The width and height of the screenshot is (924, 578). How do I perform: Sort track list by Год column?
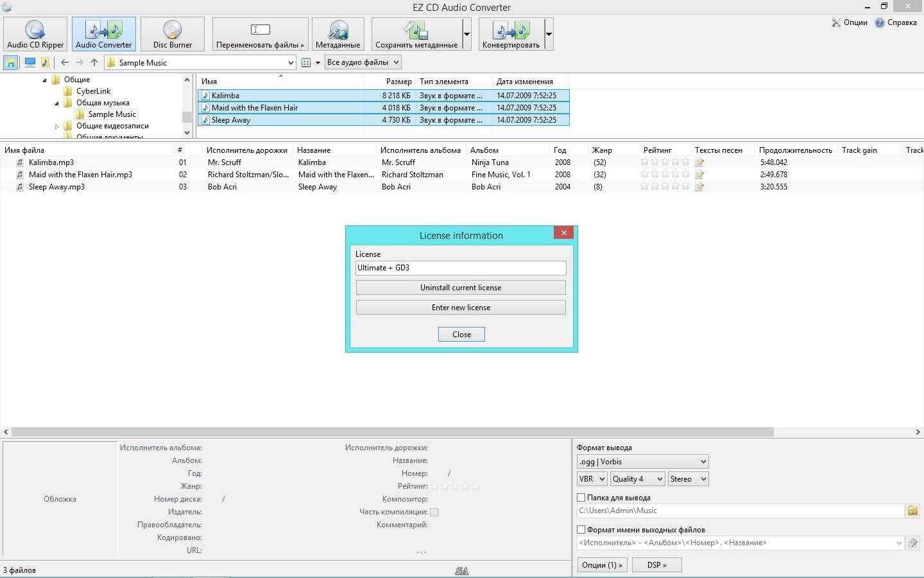point(569,150)
